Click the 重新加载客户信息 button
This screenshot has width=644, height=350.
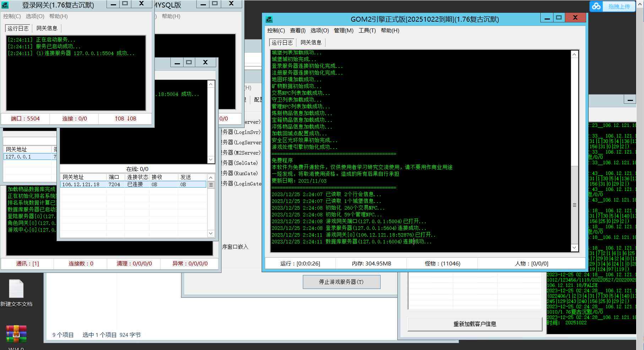pos(474,324)
